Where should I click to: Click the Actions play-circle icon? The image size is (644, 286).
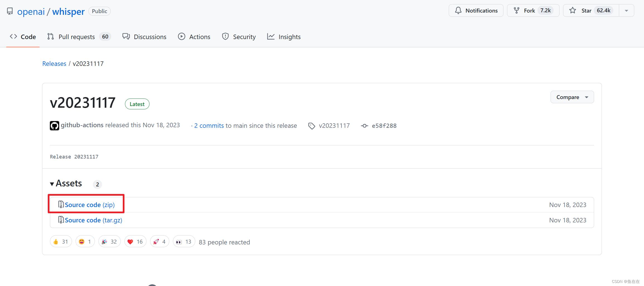(x=182, y=37)
